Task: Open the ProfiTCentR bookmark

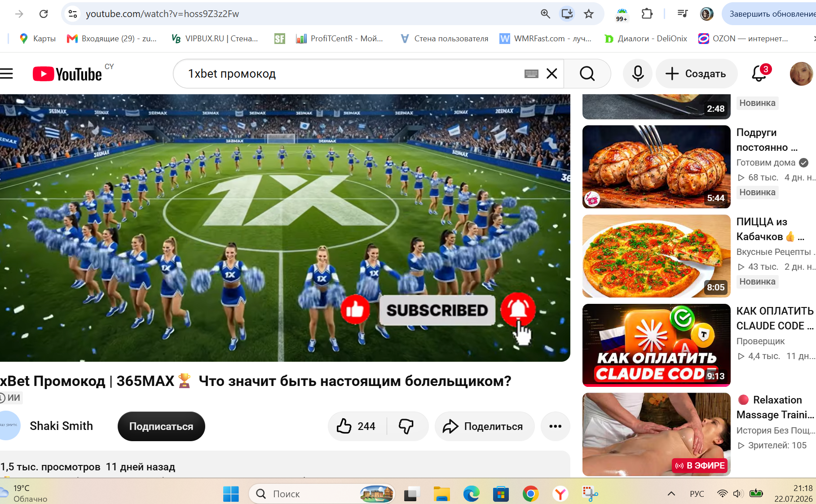Action: pyautogui.click(x=340, y=39)
